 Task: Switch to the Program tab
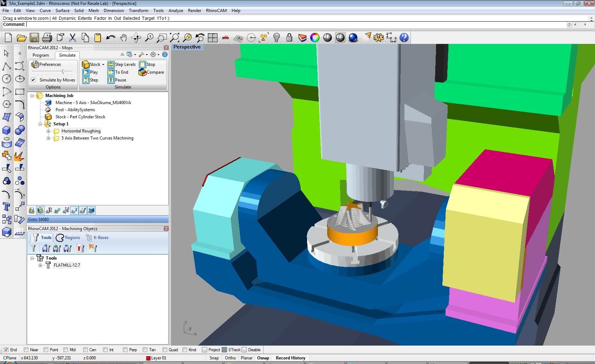41,55
